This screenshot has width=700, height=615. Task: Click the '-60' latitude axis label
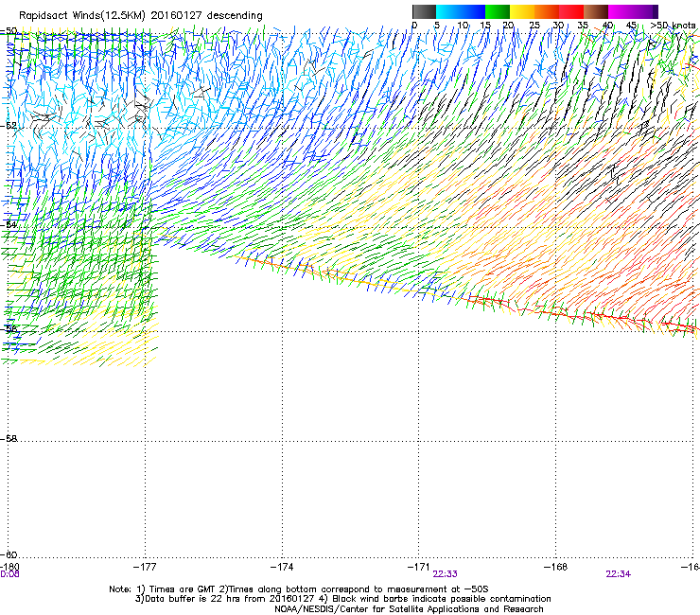tap(9, 554)
